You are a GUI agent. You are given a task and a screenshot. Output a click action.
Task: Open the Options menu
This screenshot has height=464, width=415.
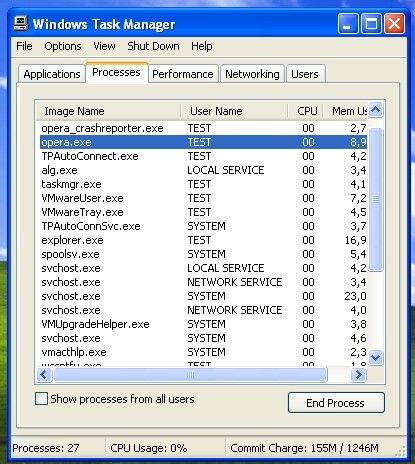coord(63,46)
